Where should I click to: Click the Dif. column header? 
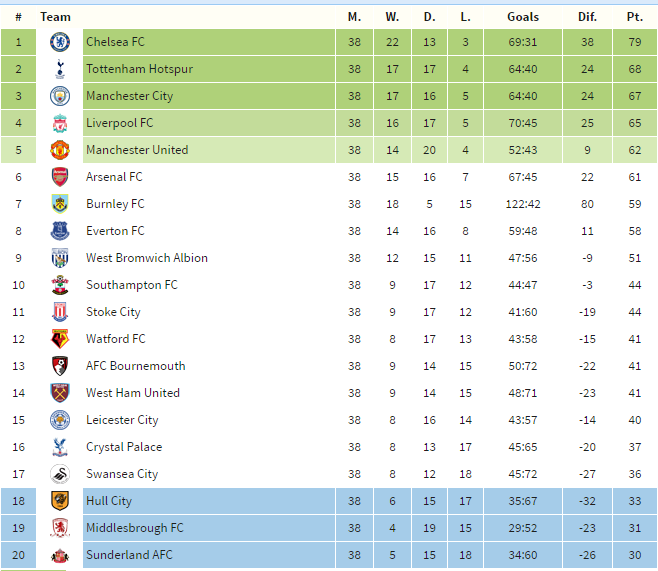pyautogui.click(x=587, y=17)
